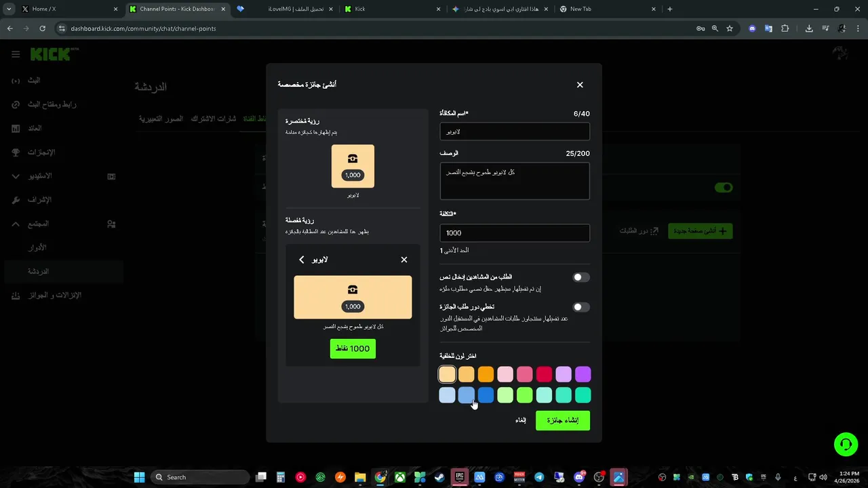
Task: Click the green إنشاء جائزة button
Action: (563, 420)
